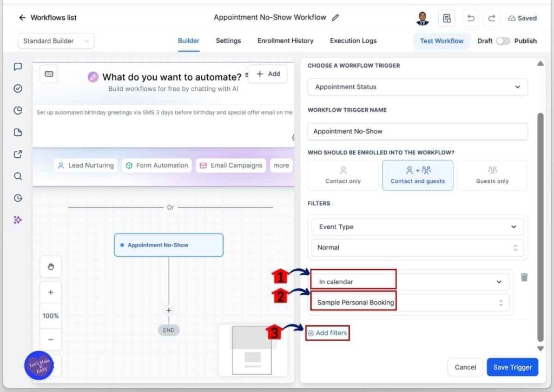Go back to Workflows list arrow
This screenshot has height=392, width=554.
[22, 18]
